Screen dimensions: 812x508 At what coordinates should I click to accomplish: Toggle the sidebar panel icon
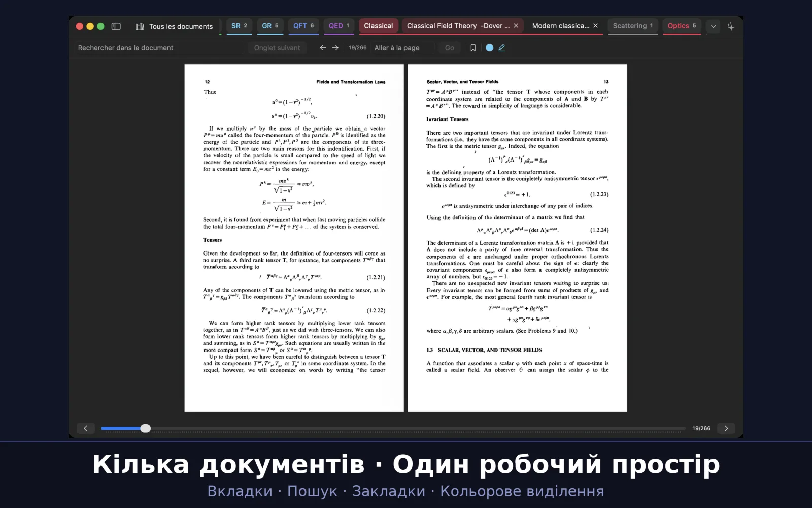click(116, 26)
